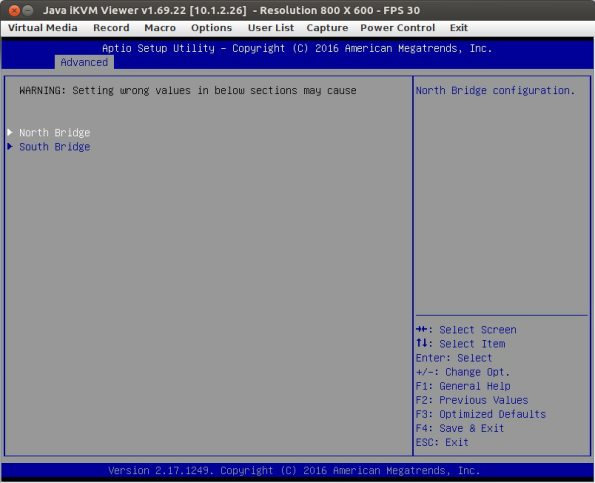Minimize the iKVM Viewer window

28,10
